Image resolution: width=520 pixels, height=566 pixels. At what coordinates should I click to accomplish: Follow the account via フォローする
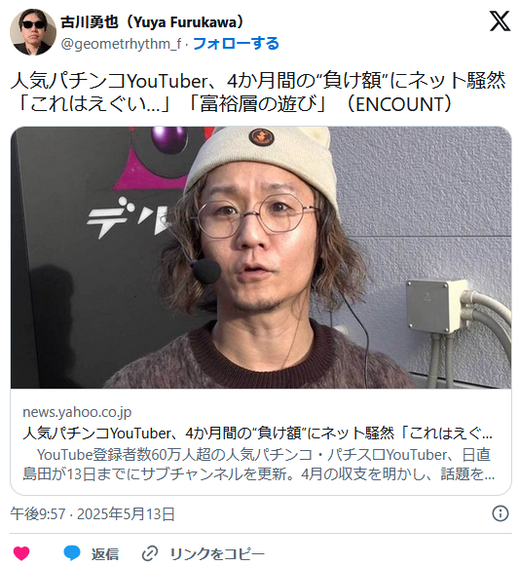[236, 44]
